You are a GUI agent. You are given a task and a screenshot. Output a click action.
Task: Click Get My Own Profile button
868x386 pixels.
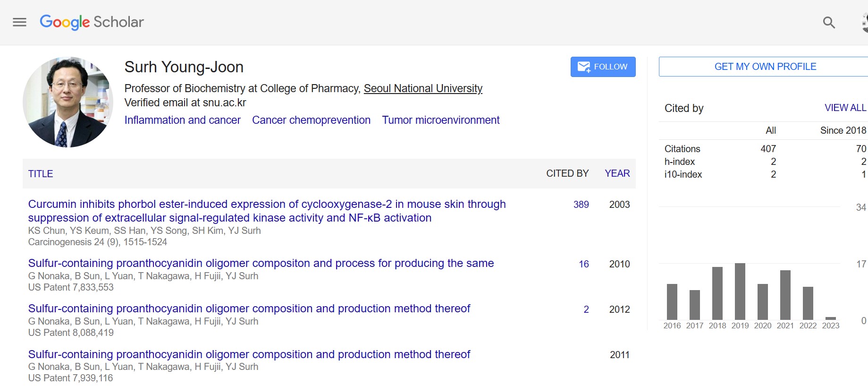(765, 67)
